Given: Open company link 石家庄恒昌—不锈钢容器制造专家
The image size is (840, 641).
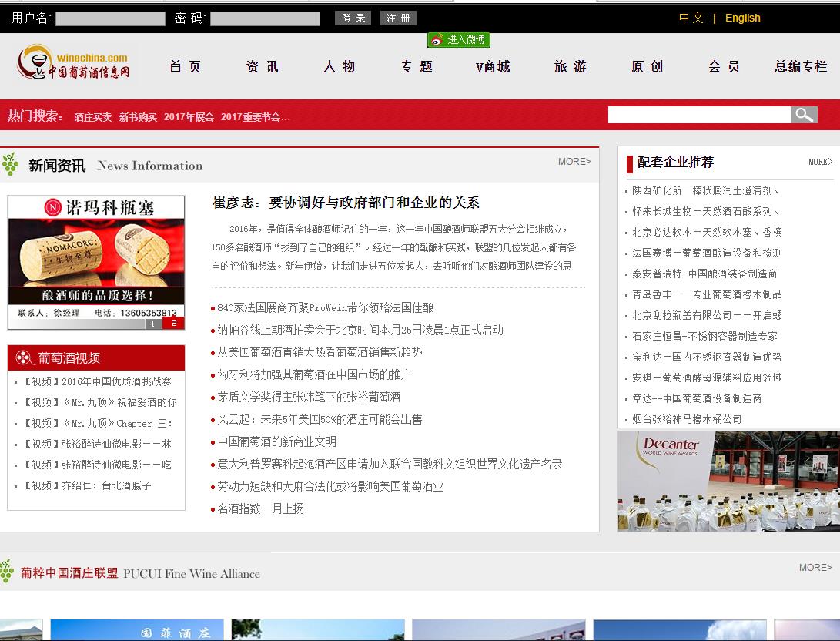Looking at the screenshot, I should coord(705,336).
